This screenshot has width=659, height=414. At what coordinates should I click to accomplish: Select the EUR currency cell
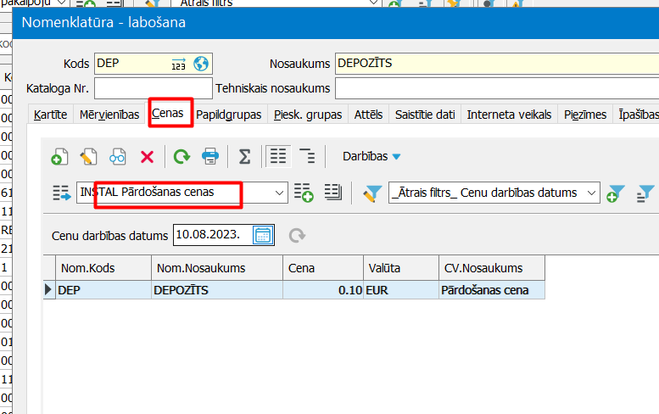click(x=401, y=290)
